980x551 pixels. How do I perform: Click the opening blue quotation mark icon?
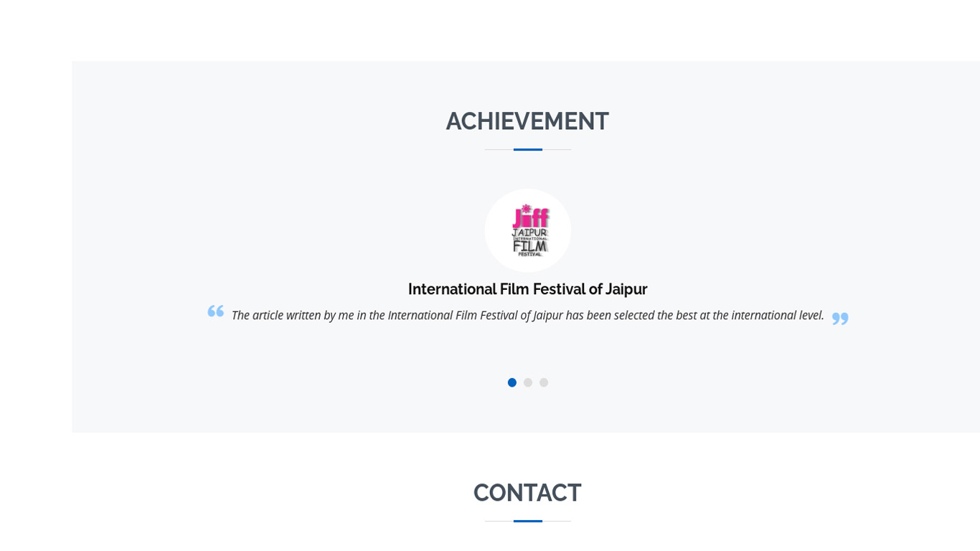click(x=216, y=311)
